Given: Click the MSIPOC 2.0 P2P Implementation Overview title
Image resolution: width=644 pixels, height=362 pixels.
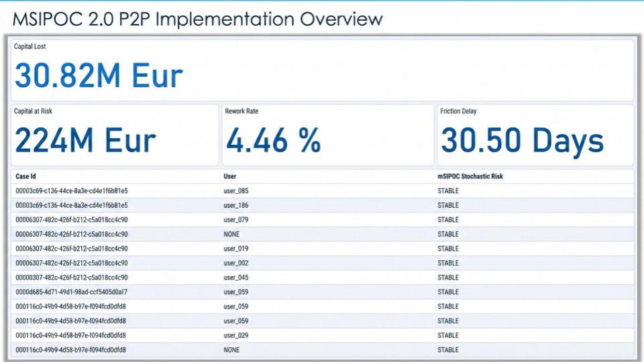Looking at the screenshot, I should click(x=197, y=19).
